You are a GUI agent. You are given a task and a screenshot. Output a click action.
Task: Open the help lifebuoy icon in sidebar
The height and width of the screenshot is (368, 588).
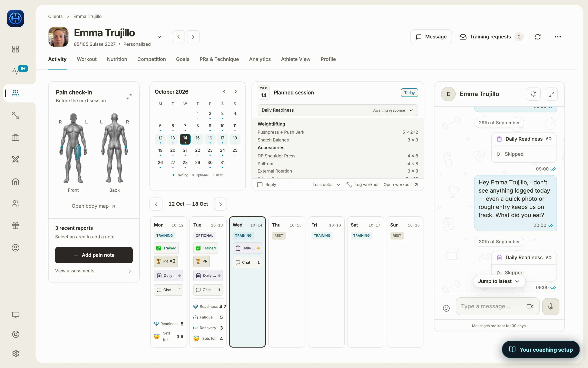pyautogui.click(x=16, y=334)
